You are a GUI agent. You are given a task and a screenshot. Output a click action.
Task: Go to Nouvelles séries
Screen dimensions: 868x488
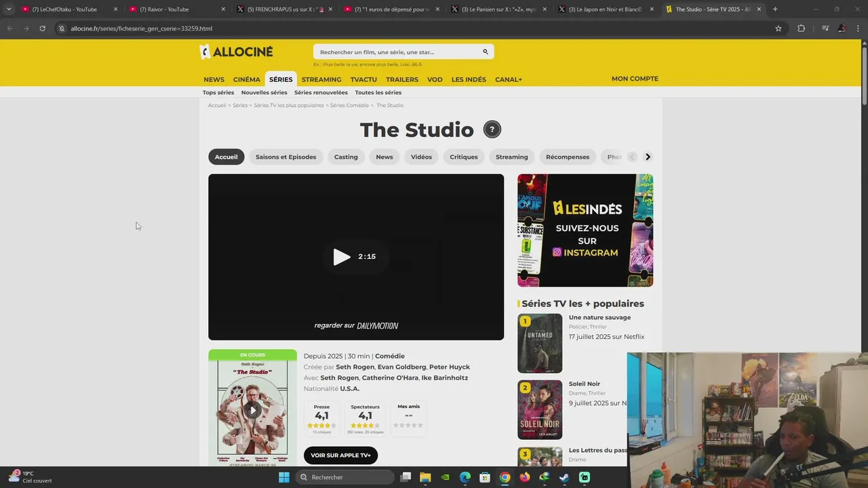pos(264,92)
